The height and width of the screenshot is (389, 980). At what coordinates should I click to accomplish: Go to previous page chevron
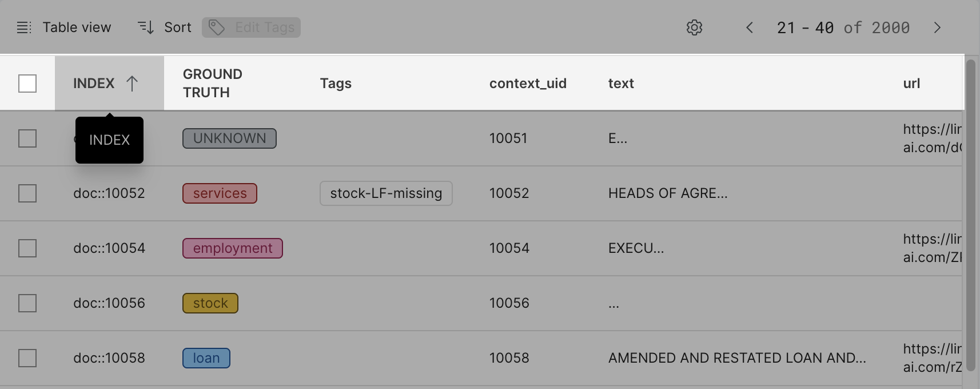750,27
